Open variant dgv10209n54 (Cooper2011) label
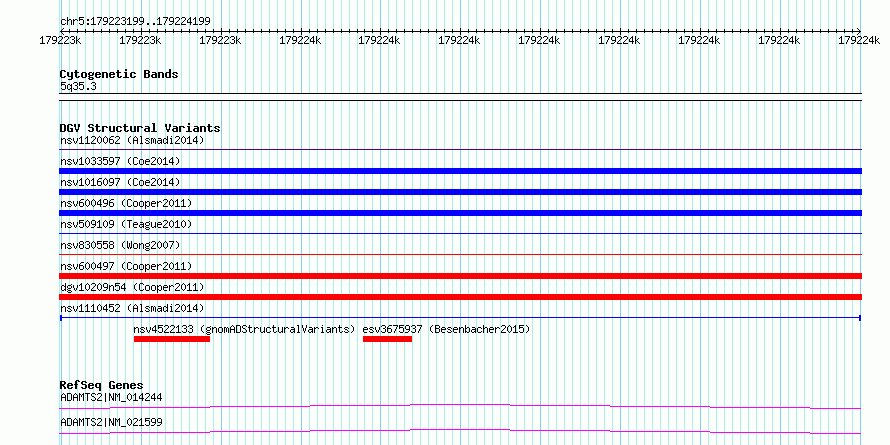Image resolution: width=890 pixels, height=445 pixels. click(132, 287)
